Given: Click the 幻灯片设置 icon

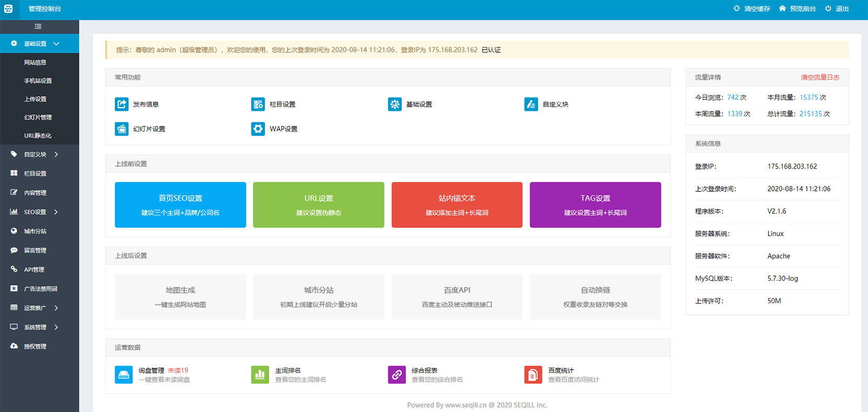Looking at the screenshot, I should [x=121, y=129].
